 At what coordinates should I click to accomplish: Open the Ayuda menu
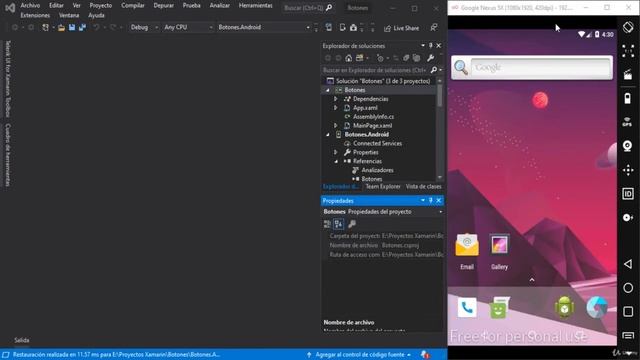pyautogui.click(x=96, y=16)
